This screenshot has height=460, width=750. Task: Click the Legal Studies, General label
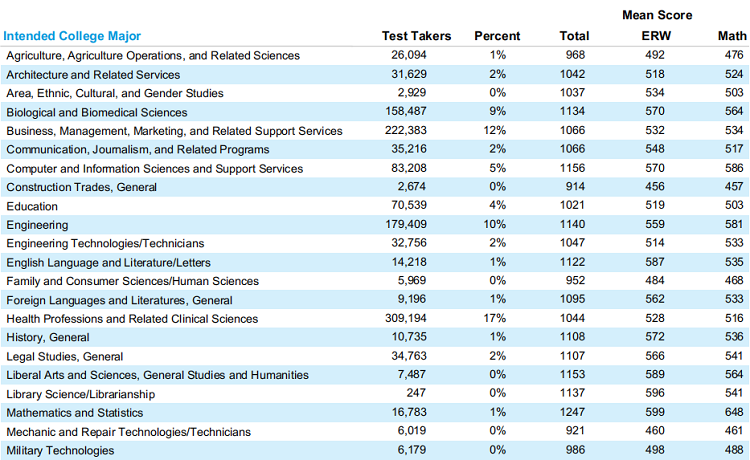click(x=65, y=356)
